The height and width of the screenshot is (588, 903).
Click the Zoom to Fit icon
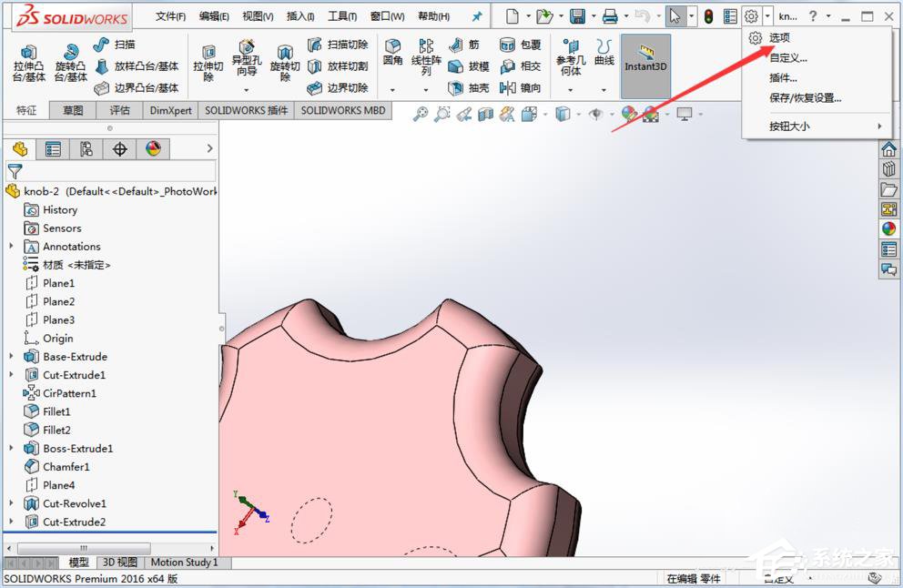click(421, 113)
